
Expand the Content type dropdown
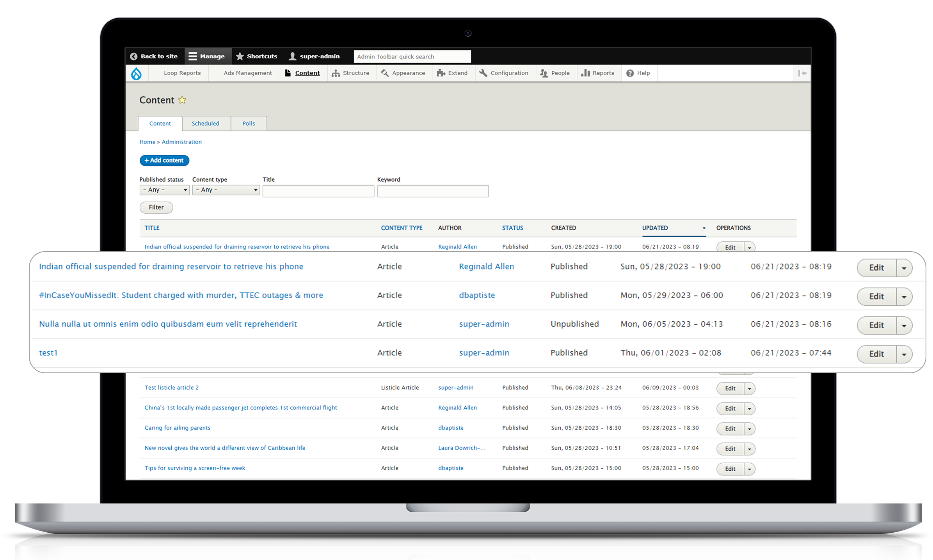click(226, 190)
